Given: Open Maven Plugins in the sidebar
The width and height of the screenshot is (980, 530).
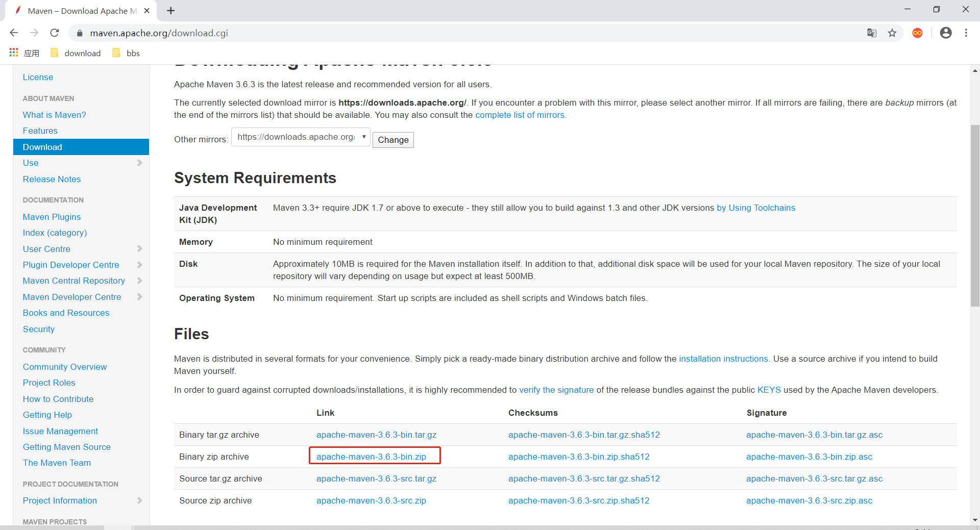Looking at the screenshot, I should click(52, 217).
